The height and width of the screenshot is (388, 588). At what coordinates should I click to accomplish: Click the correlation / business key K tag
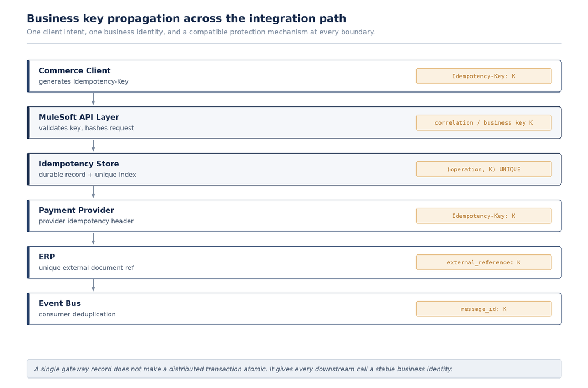coord(484,122)
